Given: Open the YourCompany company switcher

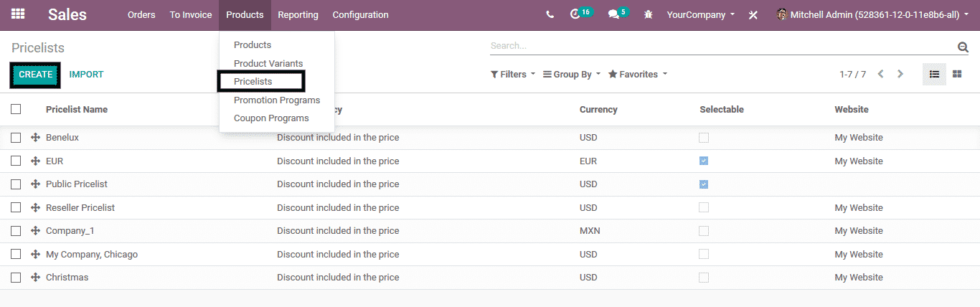Looking at the screenshot, I should tap(700, 14).
